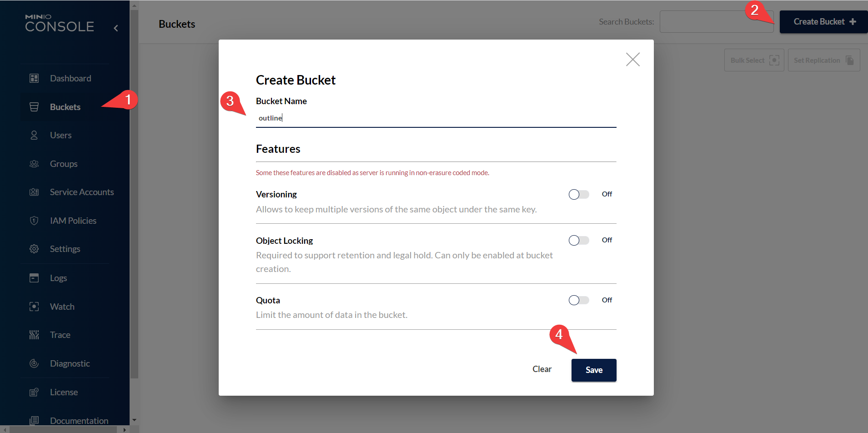Click the Settings gear icon

pos(34,249)
